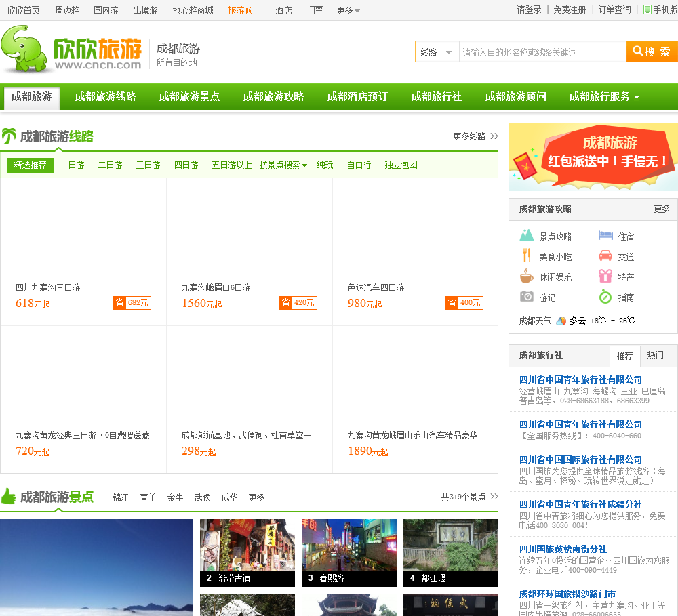The width and height of the screenshot is (678, 616).
Task: Click the 省 400元 discount badge
Action: click(x=464, y=303)
